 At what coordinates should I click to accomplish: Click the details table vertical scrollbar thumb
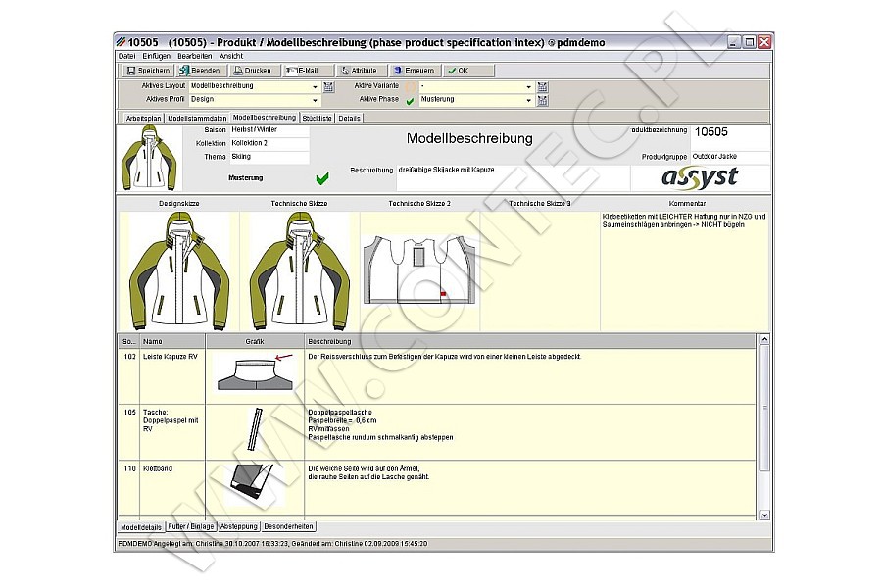tap(764, 408)
